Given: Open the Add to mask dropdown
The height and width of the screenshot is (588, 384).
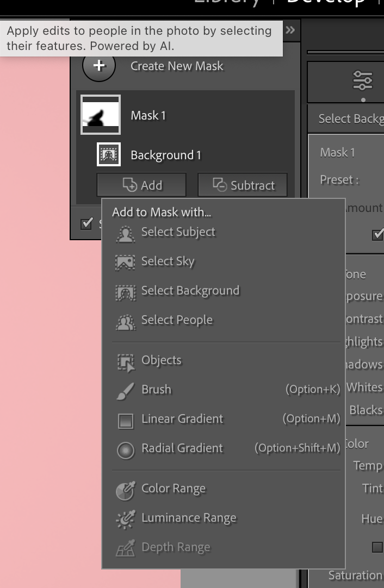Looking at the screenshot, I should coord(141,185).
